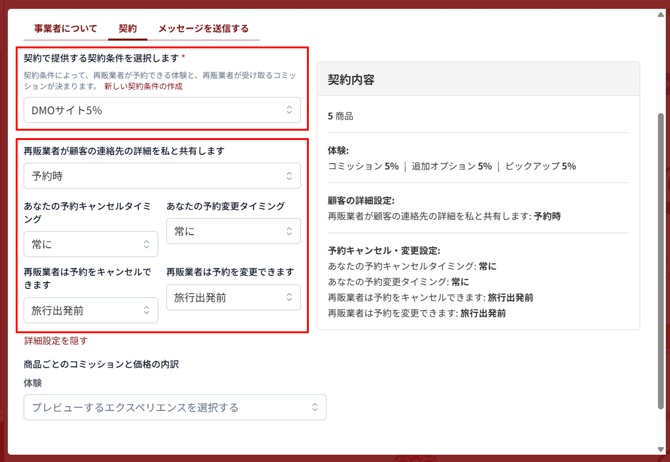Click the scroll down arrow icon
670x462 pixels.
tap(660, 449)
